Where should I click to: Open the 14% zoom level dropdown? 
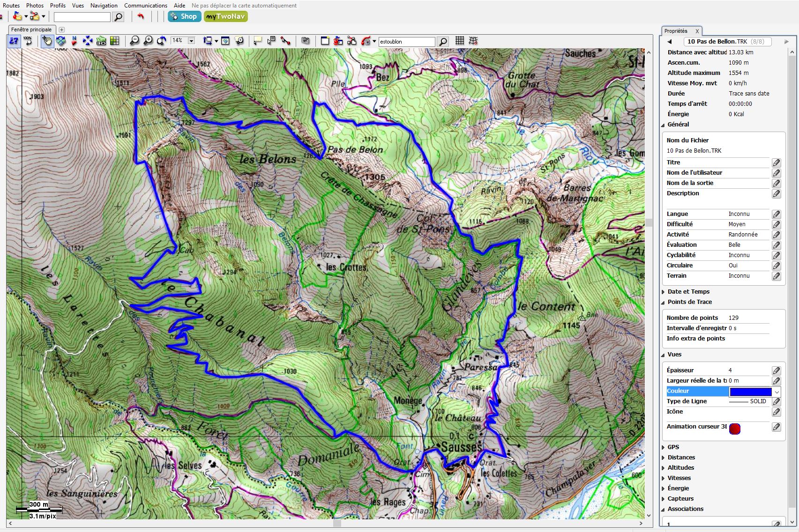point(191,41)
